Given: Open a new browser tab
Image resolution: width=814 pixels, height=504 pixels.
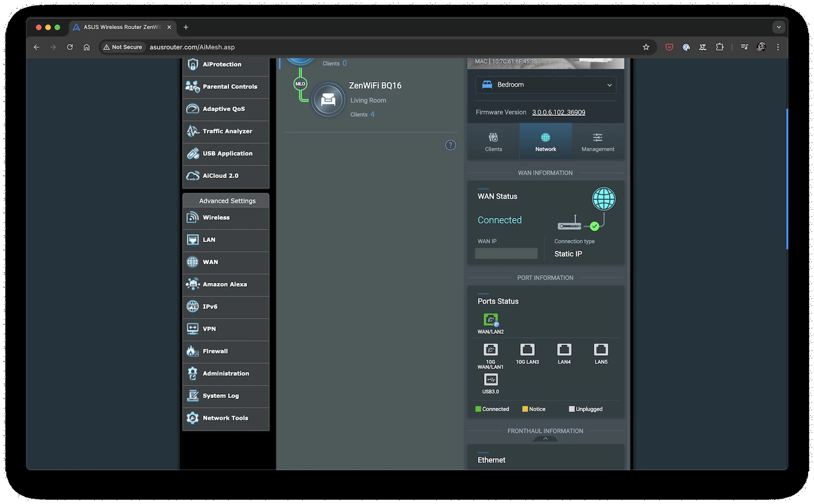Looking at the screenshot, I should coord(186,27).
